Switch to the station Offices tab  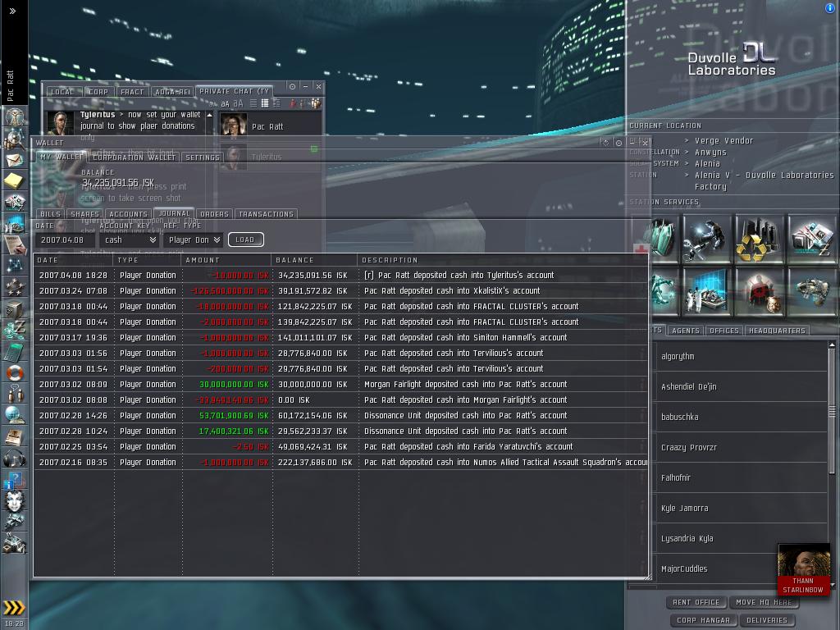click(724, 331)
